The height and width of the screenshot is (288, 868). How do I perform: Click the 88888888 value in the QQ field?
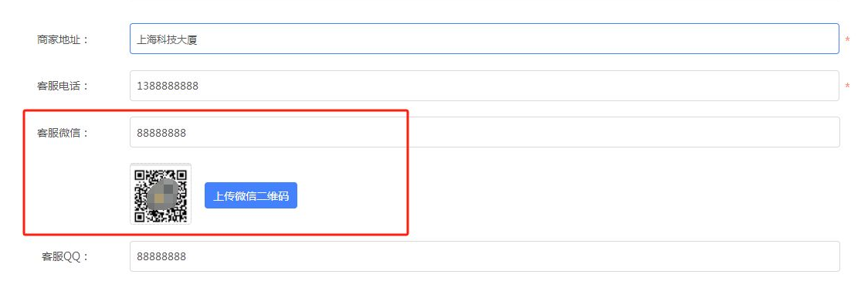coord(161,257)
